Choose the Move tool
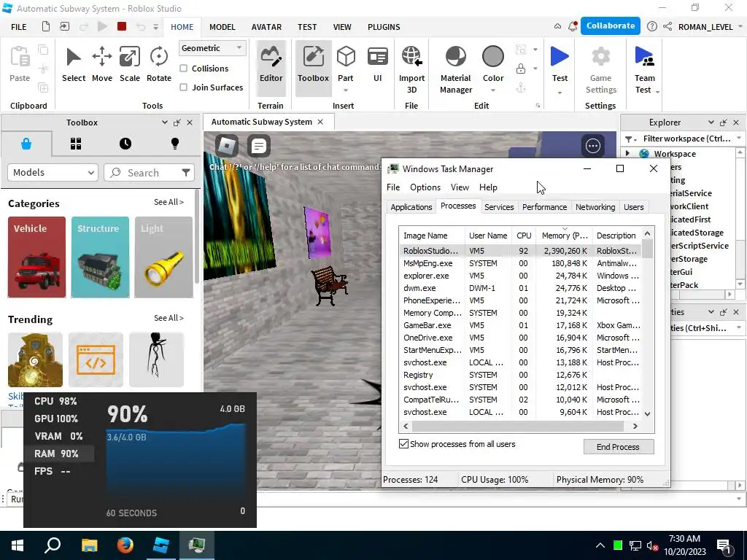 click(x=102, y=65)
